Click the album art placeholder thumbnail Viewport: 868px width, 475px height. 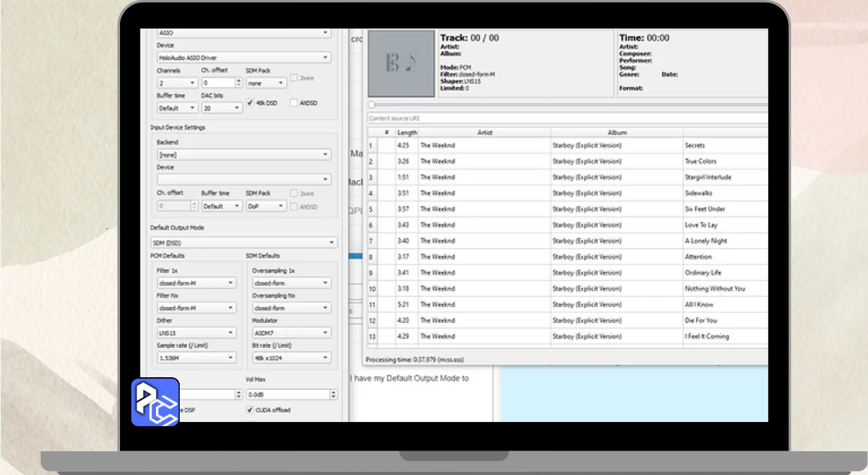(x=401, y=63)
